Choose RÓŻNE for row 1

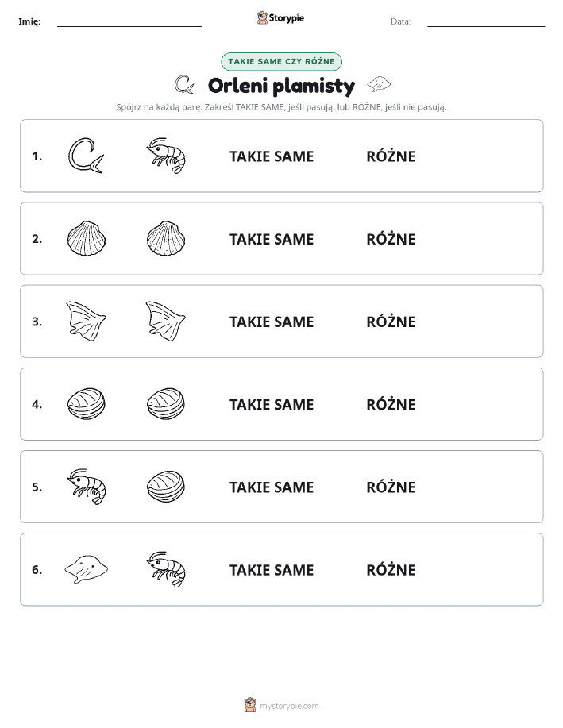point(391,156)
